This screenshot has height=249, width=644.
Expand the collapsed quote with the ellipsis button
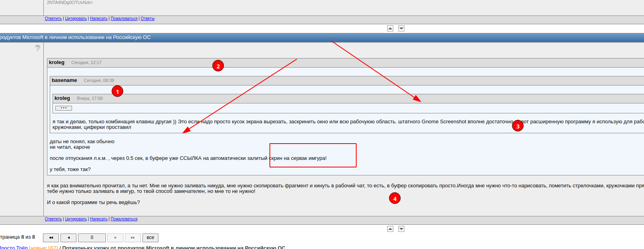[x=64, y=108]
